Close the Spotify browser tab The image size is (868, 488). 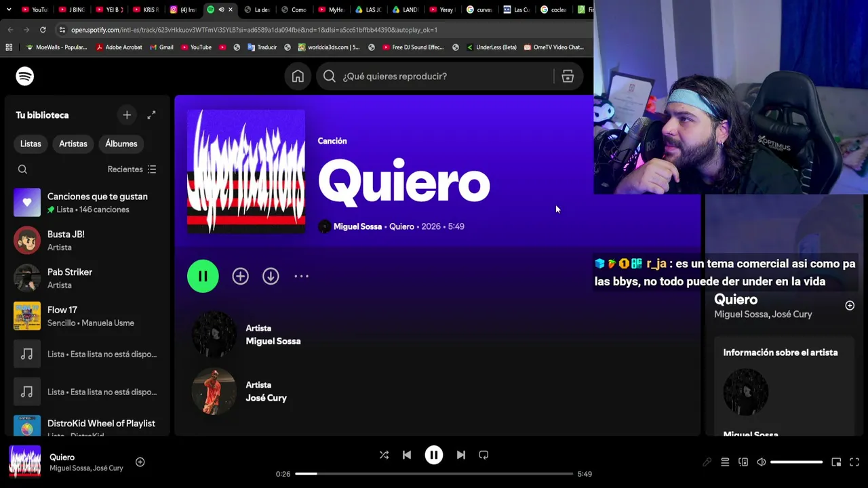231,9
